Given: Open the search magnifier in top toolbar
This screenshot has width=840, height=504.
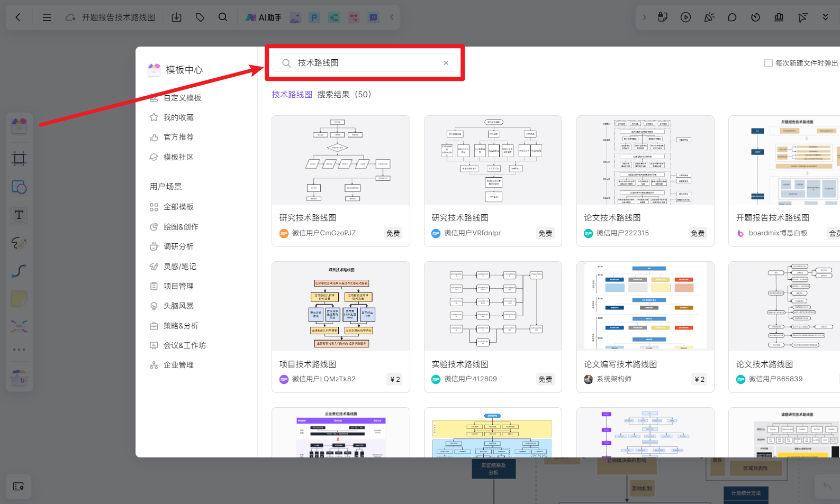Looking at the screenshot, I should point(223,17).
